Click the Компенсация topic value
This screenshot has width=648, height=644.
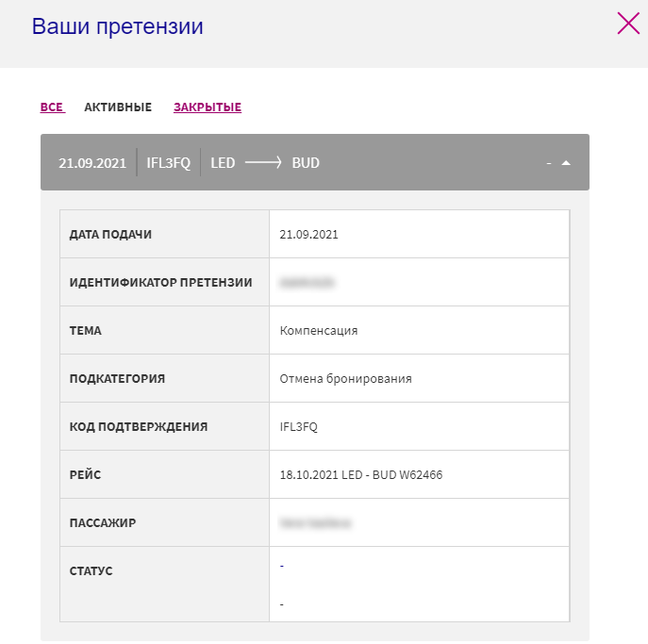tap(319, 331)
